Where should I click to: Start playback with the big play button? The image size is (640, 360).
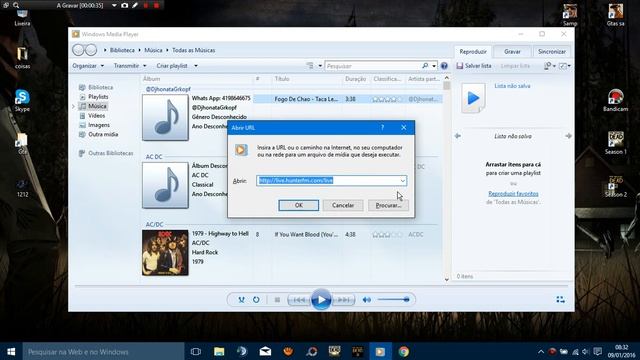(321, 300)
